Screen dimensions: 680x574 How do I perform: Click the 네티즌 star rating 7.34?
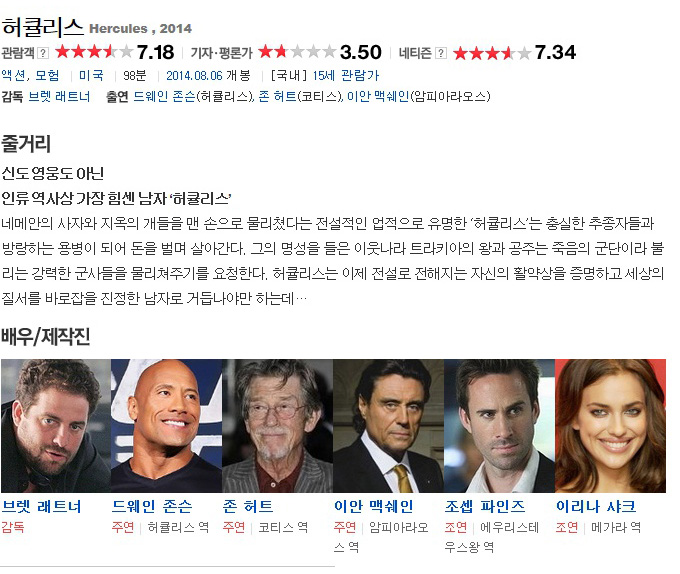(x=514, y=52)
